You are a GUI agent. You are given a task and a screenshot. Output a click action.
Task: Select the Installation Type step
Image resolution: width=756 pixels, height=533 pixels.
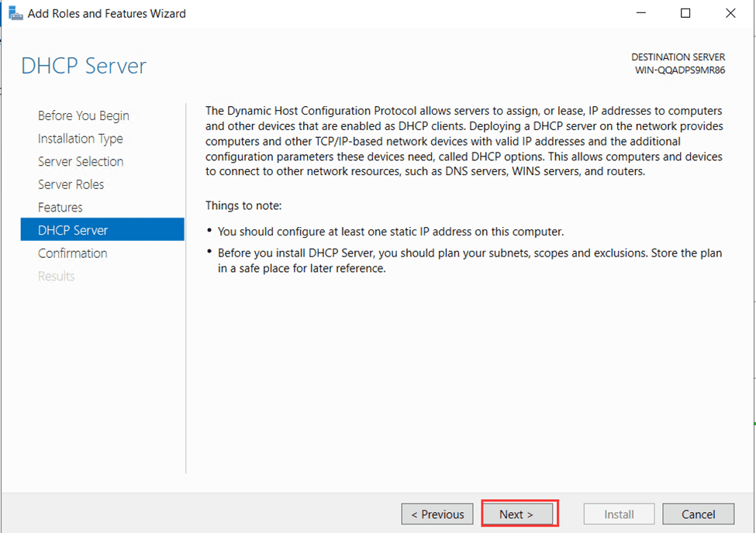click(x=80, y=138)
